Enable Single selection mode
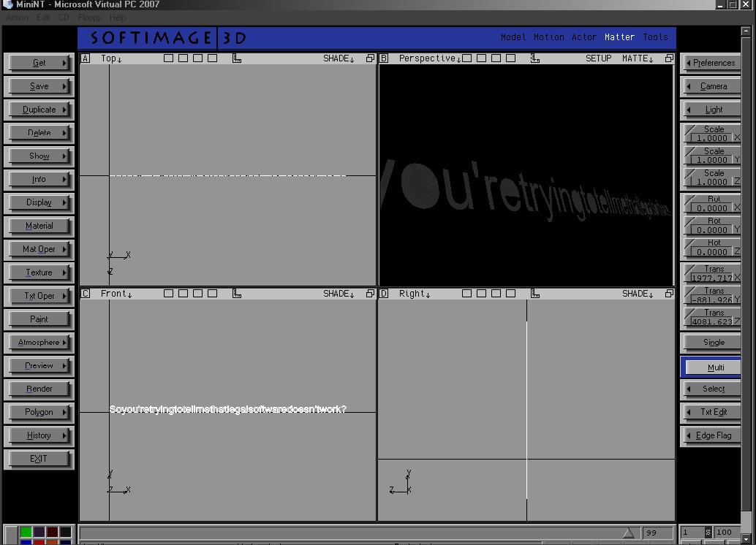This screenshot has height=545, width=756. pyautogui.click(x=711, y=342)
